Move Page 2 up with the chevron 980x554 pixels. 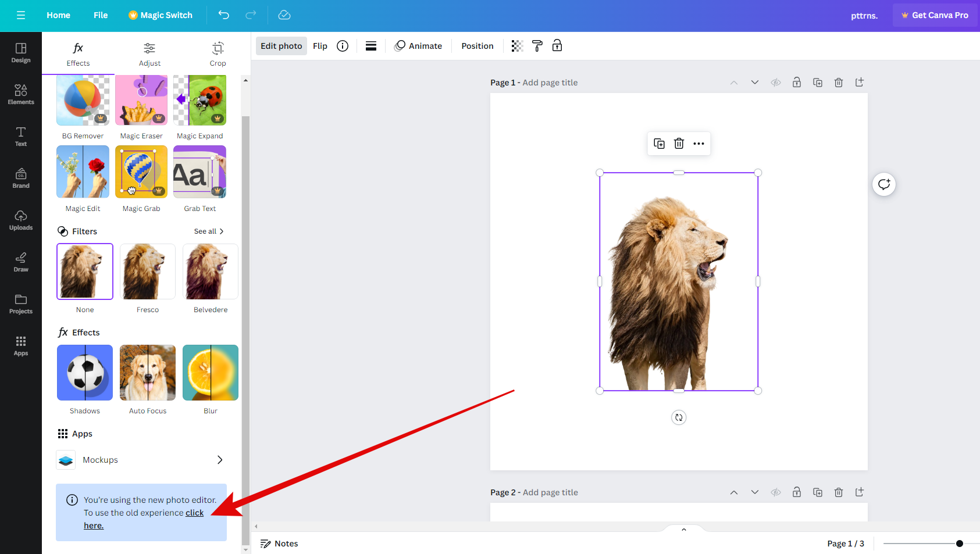(734, 492)
